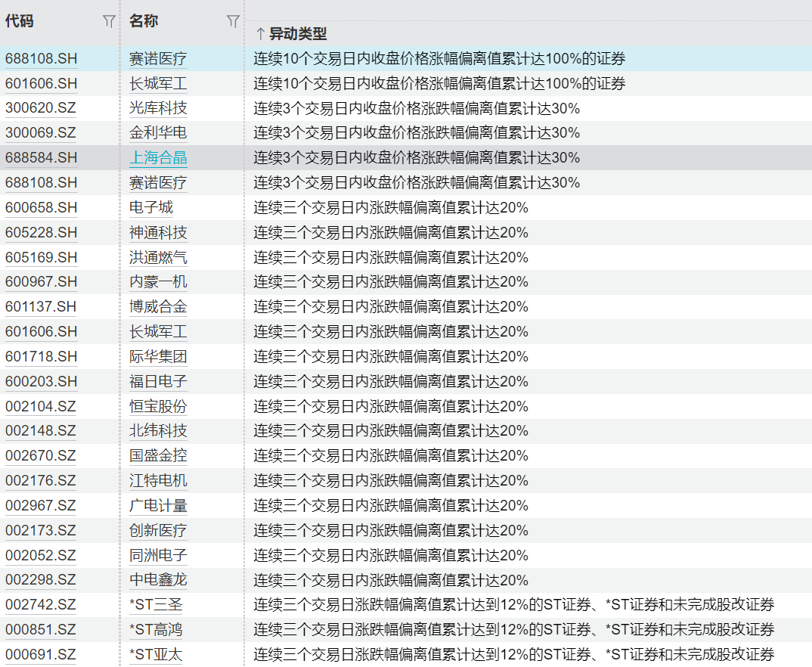Open stock code 002052.SZ
Viewport: 812px width, 667px height.
(40, 556)
